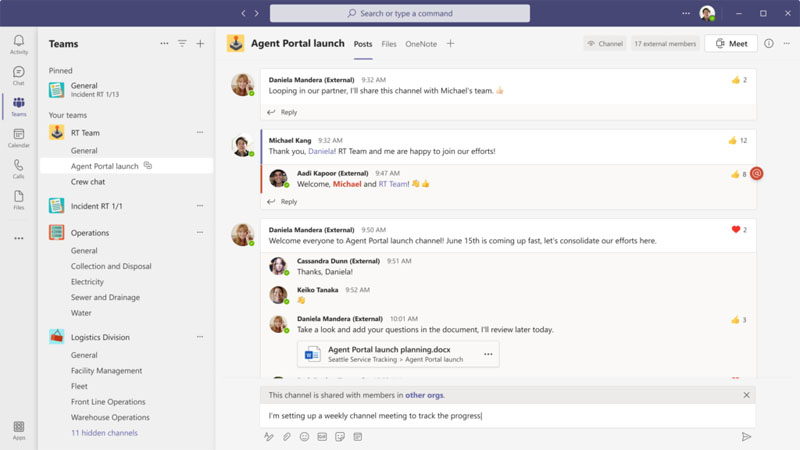Follow the 'other orgs' link in banner
Screen dimensions: 800x450
coord(424,395)
